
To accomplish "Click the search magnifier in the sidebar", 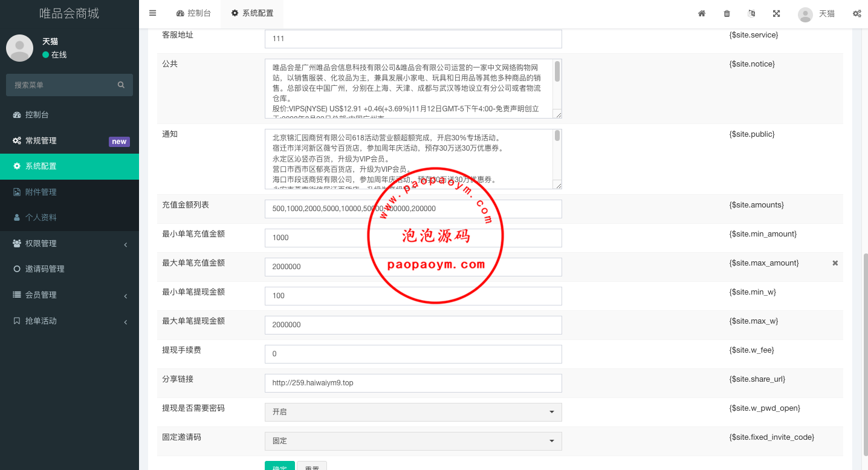I will 121,85.
